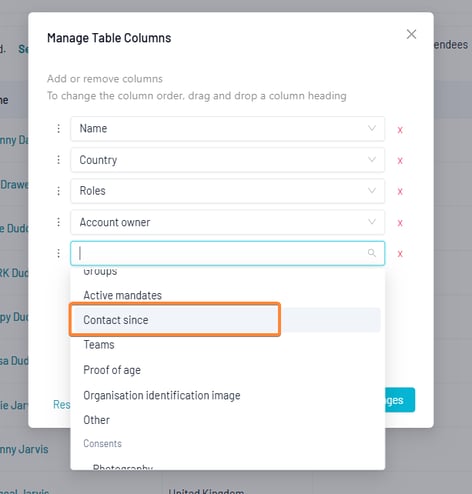Remove the Name column with red x
This screenshot has height=494, width=472.
click(400, 130)
